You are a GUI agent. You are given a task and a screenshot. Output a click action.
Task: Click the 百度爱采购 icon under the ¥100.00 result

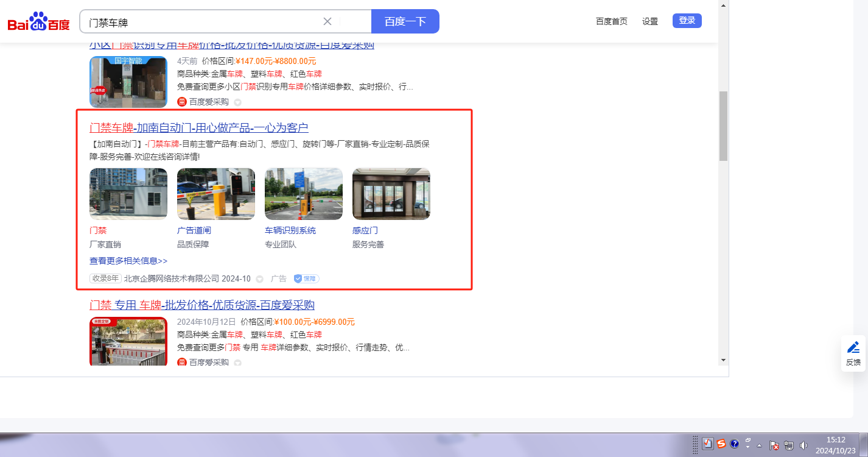click(x=182, y=363)
